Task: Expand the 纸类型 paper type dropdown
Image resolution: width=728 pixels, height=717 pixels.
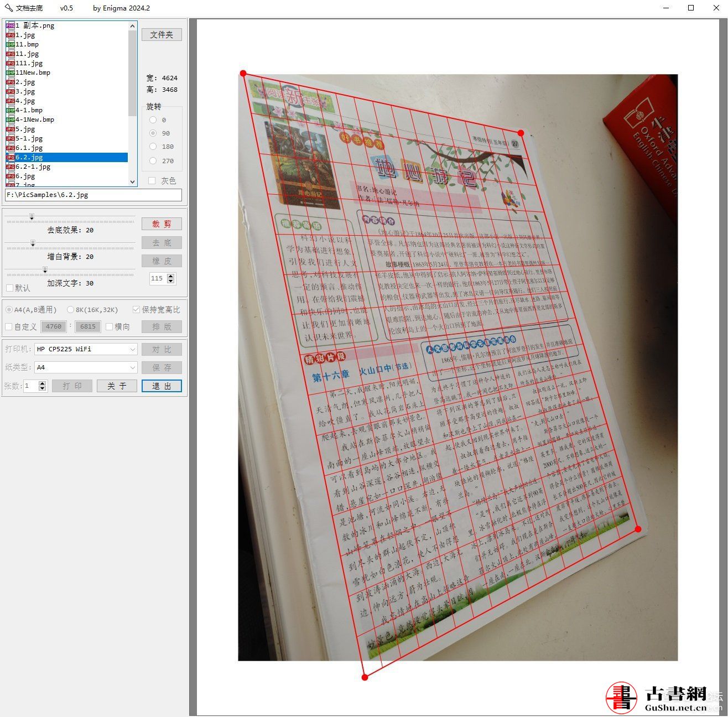Action: pyautogui.click(x=132, y=367)
